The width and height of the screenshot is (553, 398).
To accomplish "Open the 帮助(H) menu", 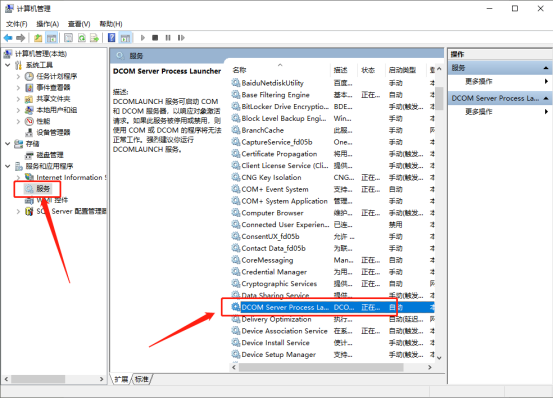I will (111, 24).
